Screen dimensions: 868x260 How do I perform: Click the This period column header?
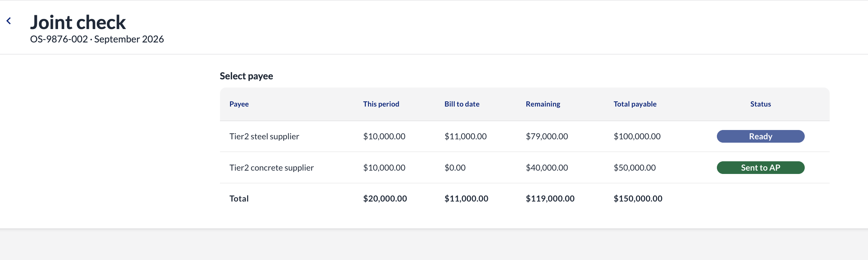381,104
